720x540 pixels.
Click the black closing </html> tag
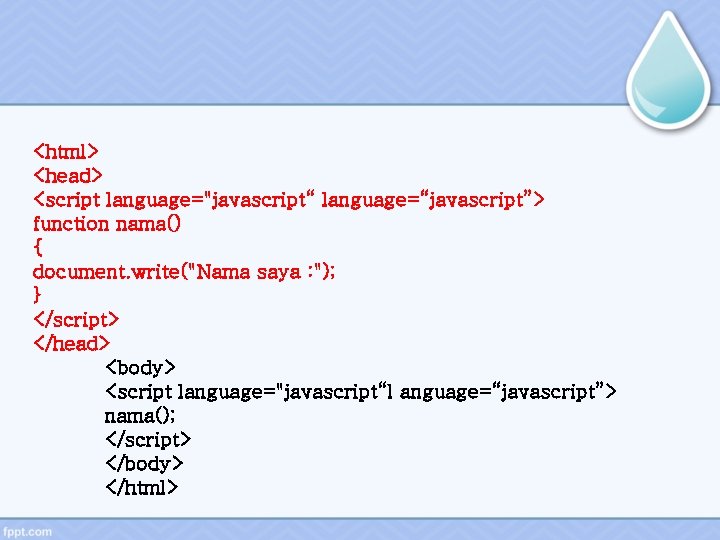141,487
